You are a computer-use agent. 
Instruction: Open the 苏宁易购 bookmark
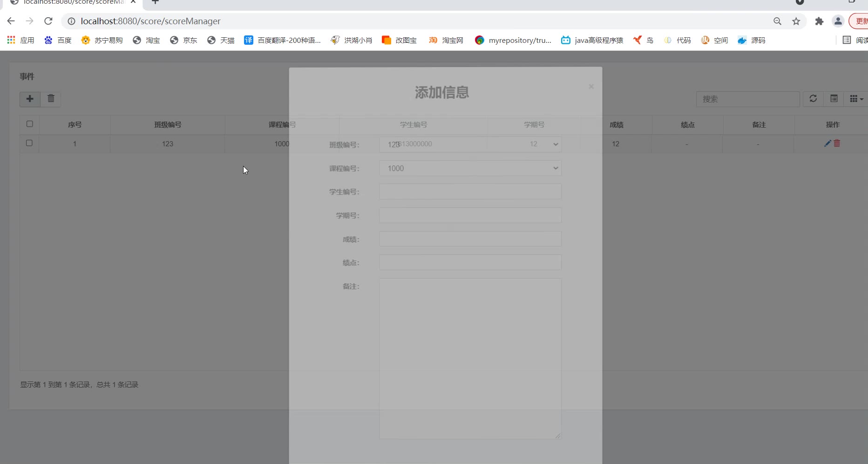pyautogui.click(x=102, y=40)
